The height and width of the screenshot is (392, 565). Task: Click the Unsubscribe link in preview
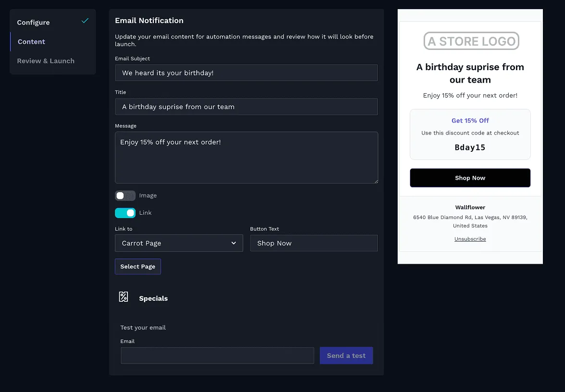[470, 239]
